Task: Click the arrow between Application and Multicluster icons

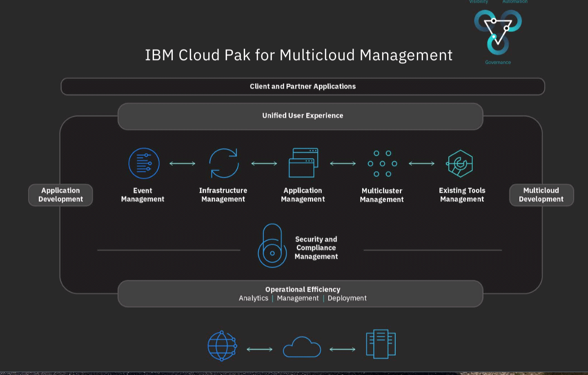Action: [343, 163]
